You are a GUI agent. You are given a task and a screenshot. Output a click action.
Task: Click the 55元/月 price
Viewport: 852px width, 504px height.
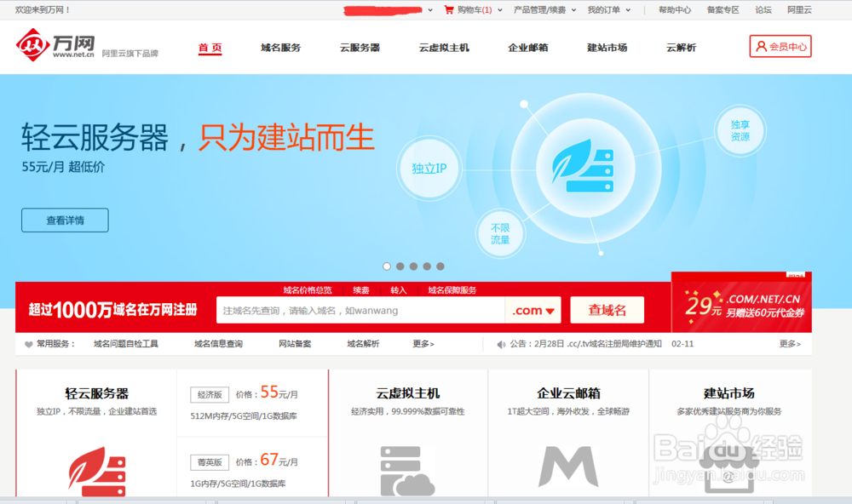(279, 392)
